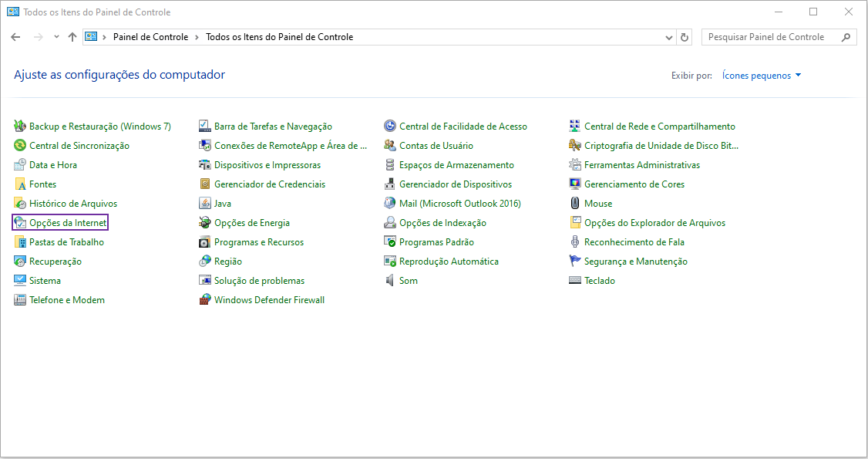
Task: Click the Control Panel icon in address bar
Action: [x=91, y=37]
